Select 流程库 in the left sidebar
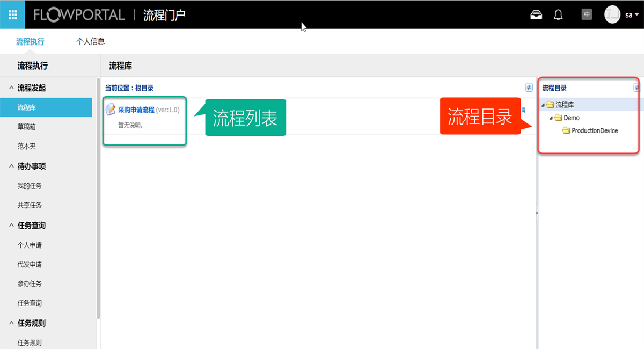The height and width of the screenshot is (349, 644). (x=46, y=107)
